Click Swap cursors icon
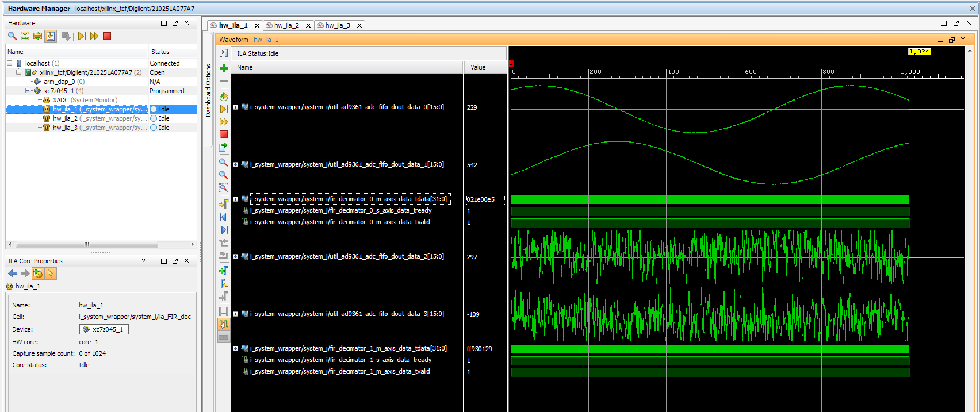The width and height of the screenshot is (980, 412). pyautogui.click(x=224, y=311)
